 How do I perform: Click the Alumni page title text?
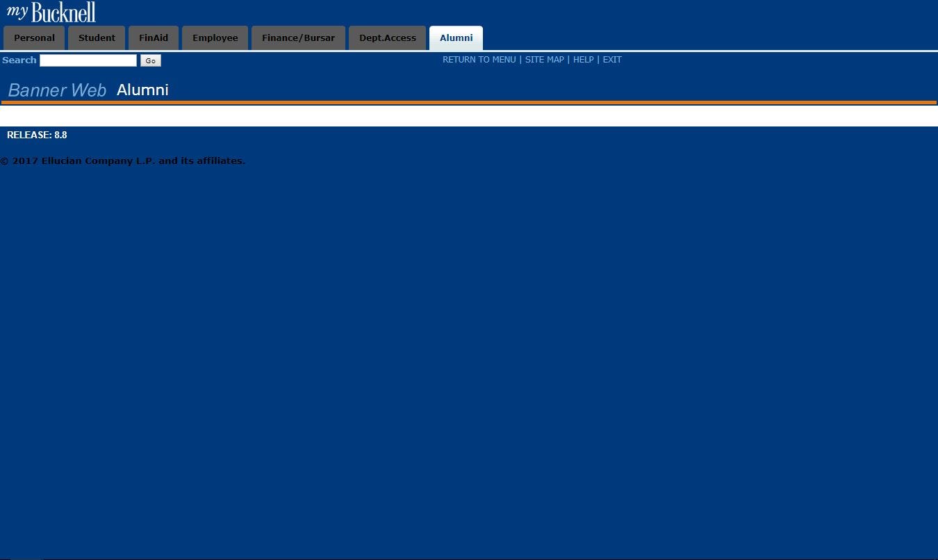[142, 90]
